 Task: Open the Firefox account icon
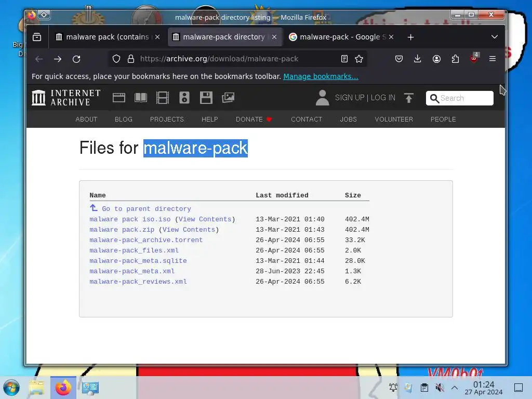(x=436, y=59)
